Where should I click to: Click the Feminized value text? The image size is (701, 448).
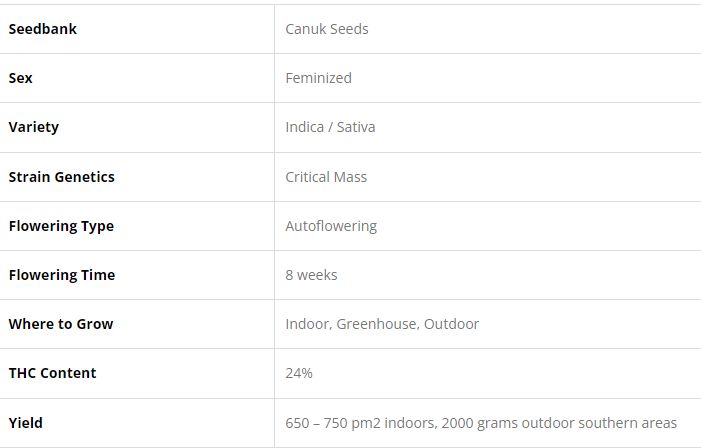click(318, 78)
